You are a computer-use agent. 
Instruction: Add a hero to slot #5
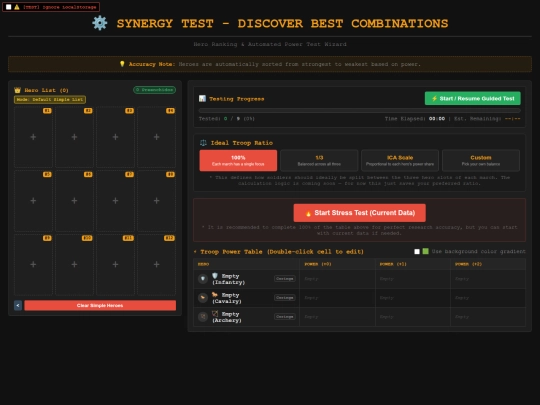click(33, 201)
